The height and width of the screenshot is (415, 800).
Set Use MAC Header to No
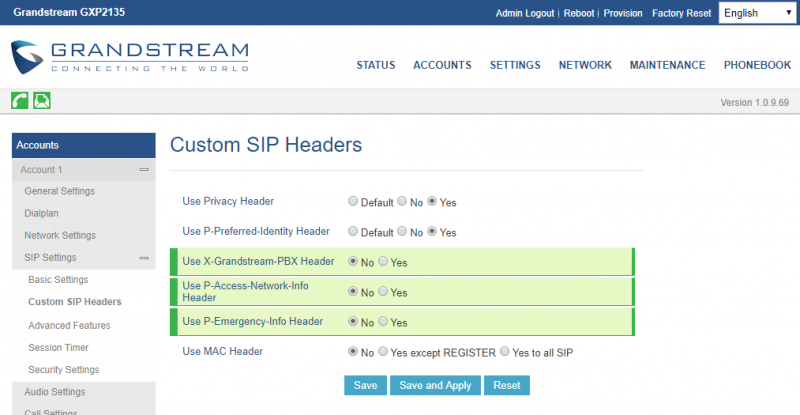(353, 352)
